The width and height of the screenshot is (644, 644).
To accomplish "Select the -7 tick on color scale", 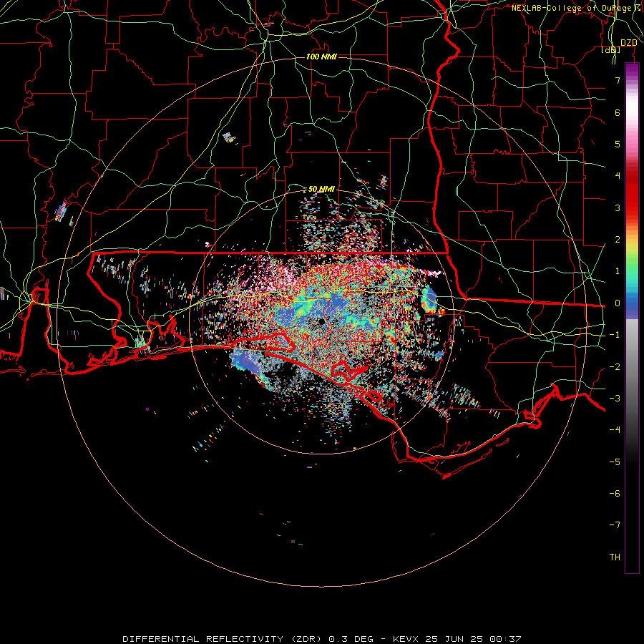I will pyautogui.click(x=615, y=525).
